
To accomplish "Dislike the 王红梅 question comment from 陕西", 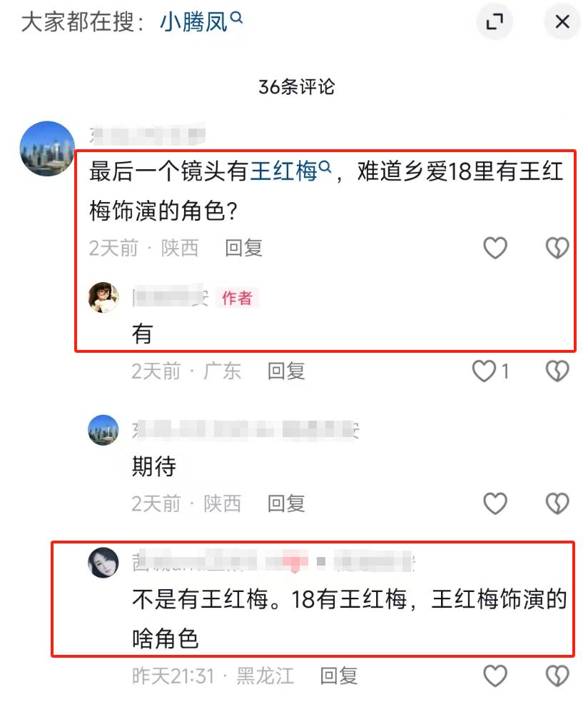I will pyautogui.click(x=557, y=248).
